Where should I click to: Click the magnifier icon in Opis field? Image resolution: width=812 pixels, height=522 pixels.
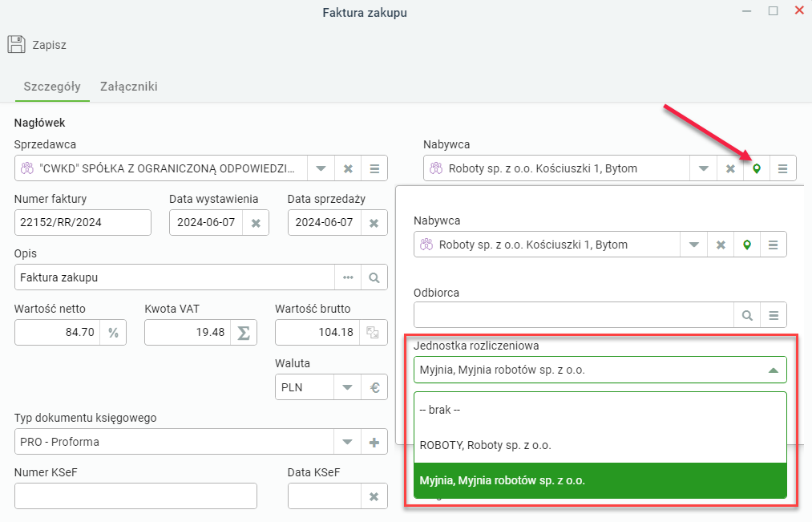tap(374, 277)
